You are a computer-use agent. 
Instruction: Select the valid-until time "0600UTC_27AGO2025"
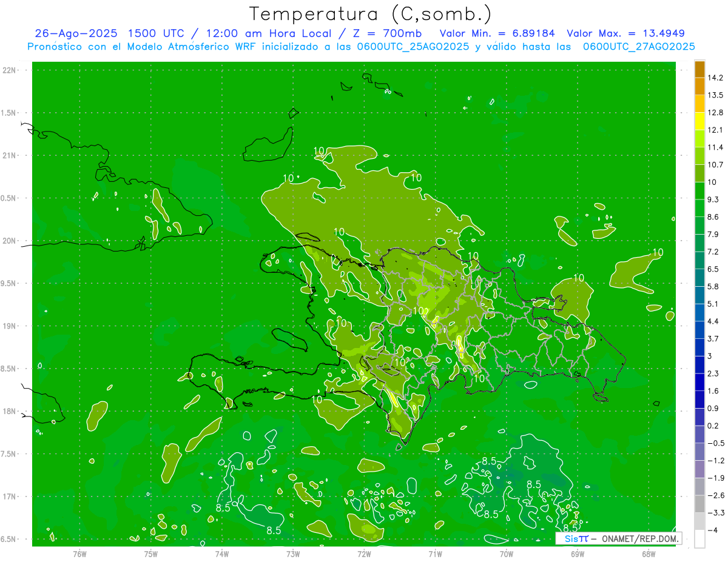pos(639,47)
